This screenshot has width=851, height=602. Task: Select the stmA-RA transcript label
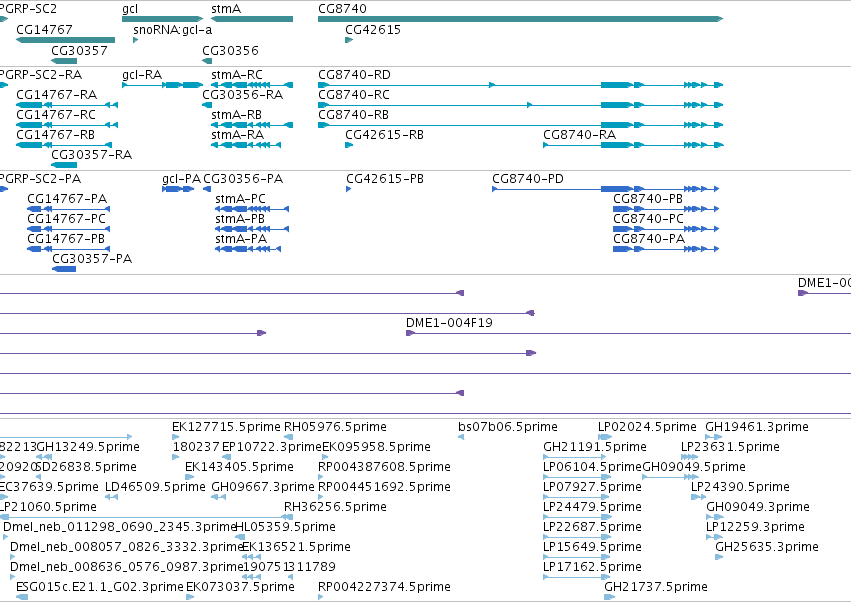click(238, 135)
